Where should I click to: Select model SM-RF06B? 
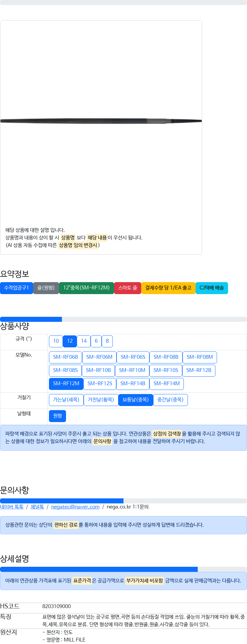click(65, 357)
